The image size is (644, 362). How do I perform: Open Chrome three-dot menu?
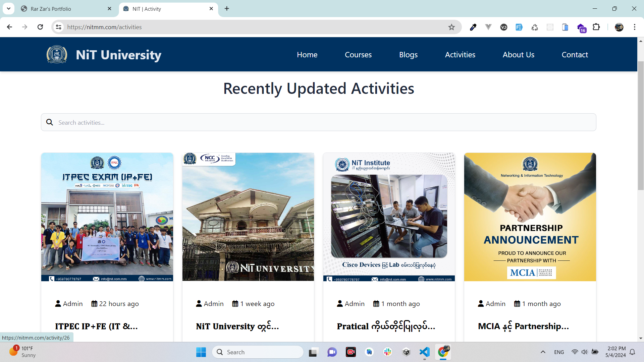pyautogui.click(x=635, y=27)
